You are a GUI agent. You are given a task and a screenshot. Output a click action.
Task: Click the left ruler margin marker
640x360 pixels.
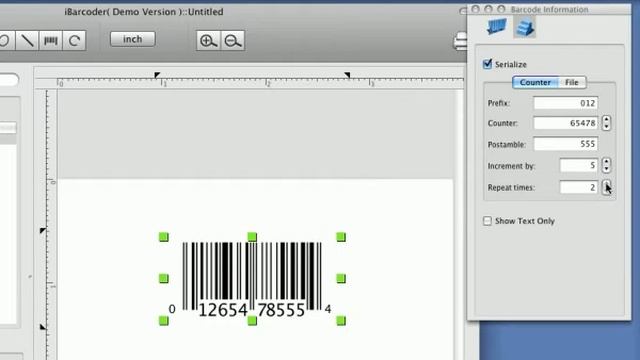click(157, 75)
